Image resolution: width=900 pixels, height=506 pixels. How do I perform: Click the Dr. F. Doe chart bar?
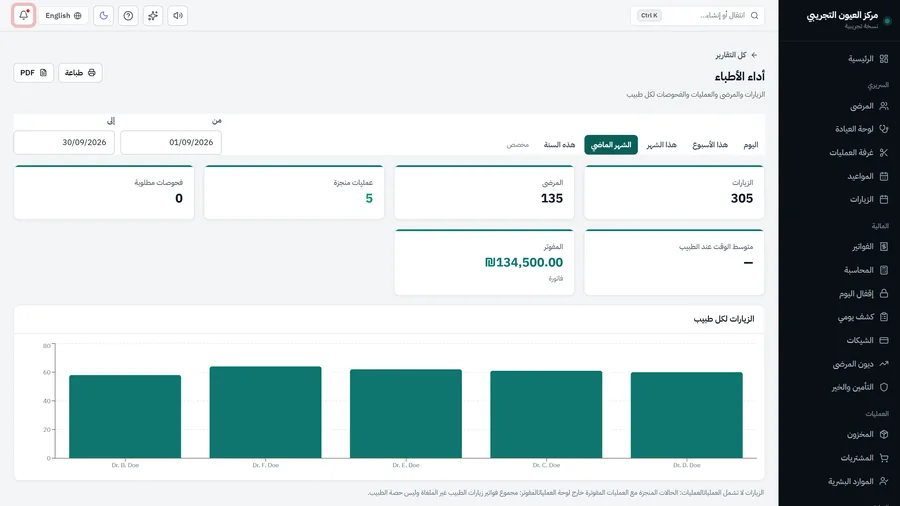point(265,412)
